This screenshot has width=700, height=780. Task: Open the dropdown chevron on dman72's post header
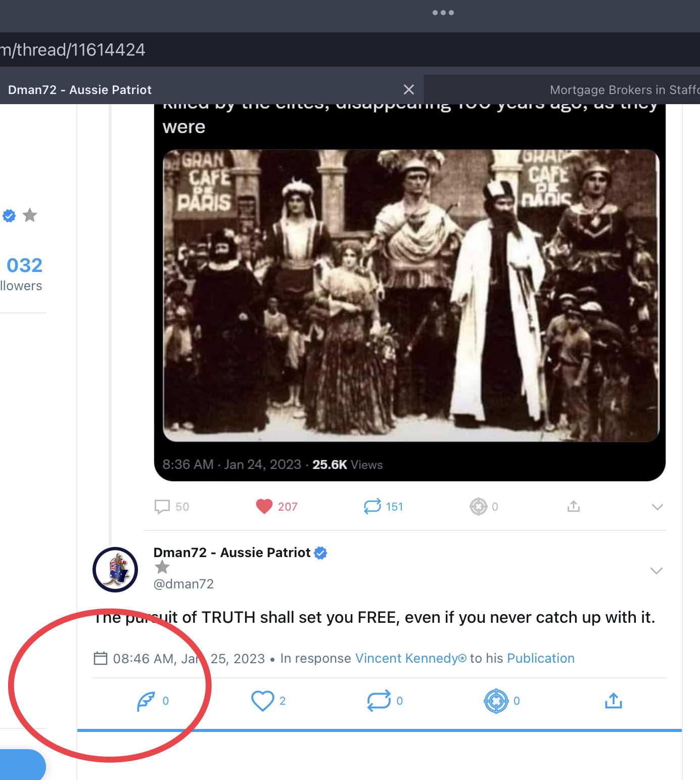pyautogui.click(x=656, y=571)
